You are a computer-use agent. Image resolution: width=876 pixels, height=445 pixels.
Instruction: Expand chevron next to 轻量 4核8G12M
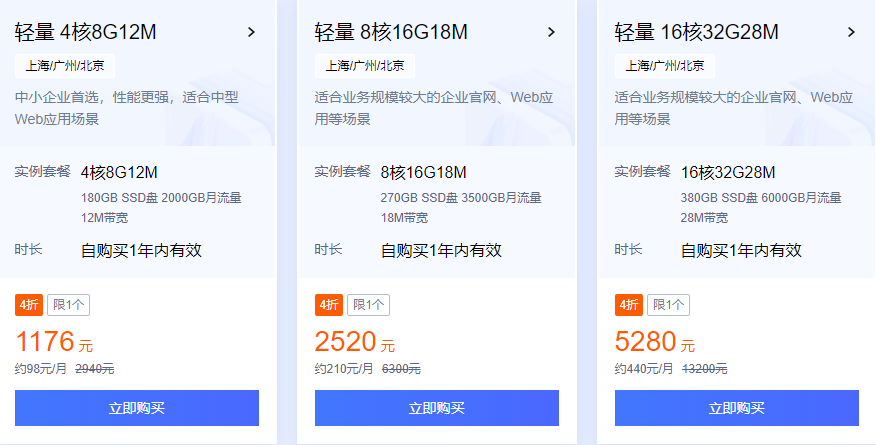251,32
